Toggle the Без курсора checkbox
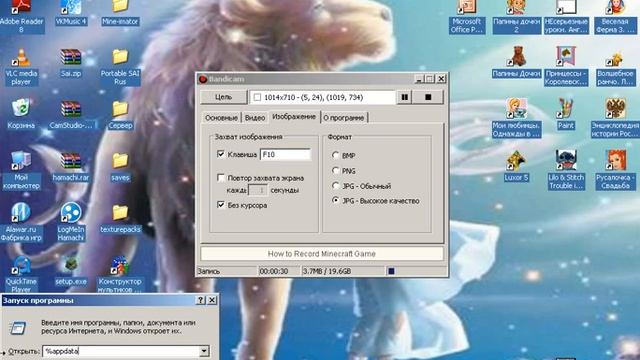Screen dimensions: 640x360 coord(221,204)
